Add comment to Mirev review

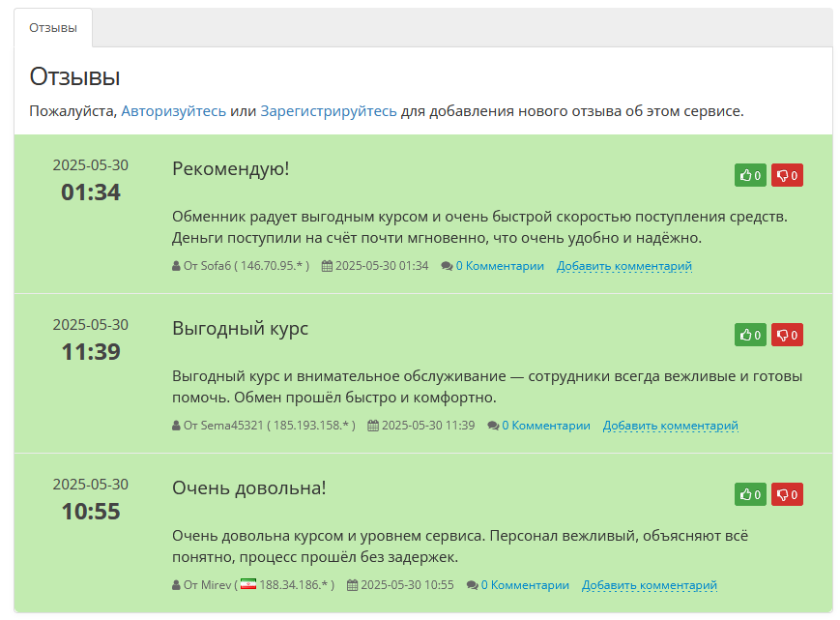[650, 585]
